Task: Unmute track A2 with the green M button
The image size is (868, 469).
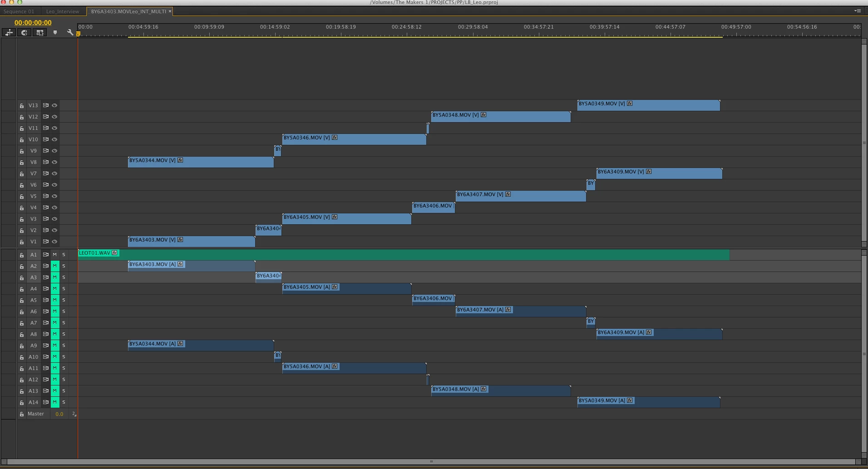Action: 55,266
